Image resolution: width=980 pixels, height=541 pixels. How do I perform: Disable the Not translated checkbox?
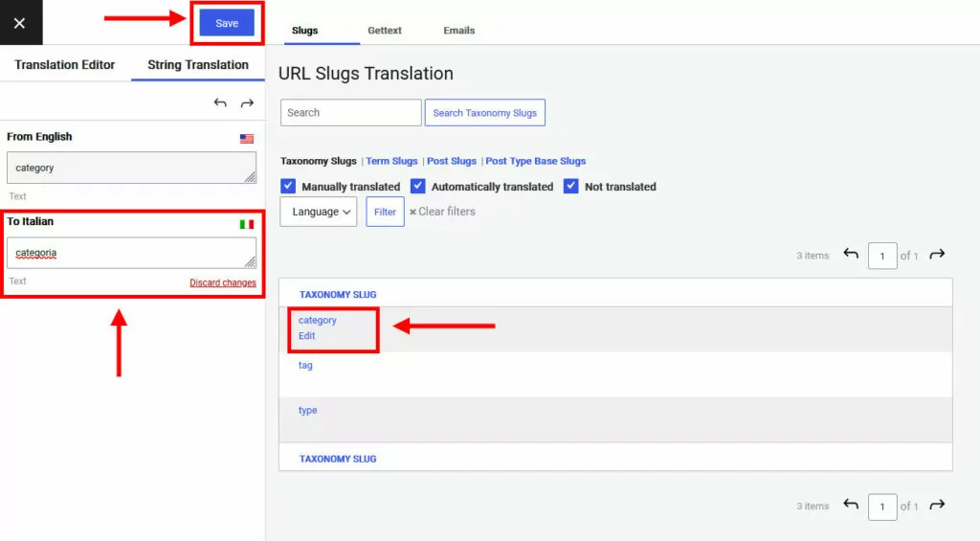click(x=571, y=186)
